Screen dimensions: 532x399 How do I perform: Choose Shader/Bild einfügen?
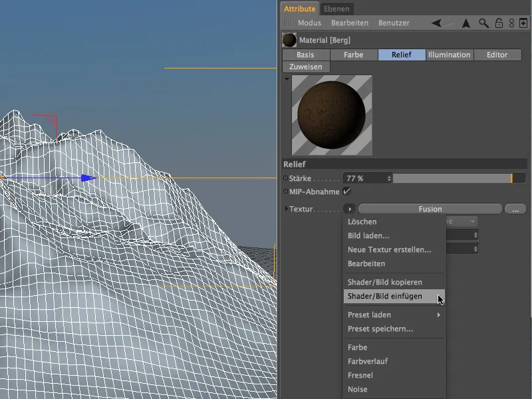tap(394, 296)
